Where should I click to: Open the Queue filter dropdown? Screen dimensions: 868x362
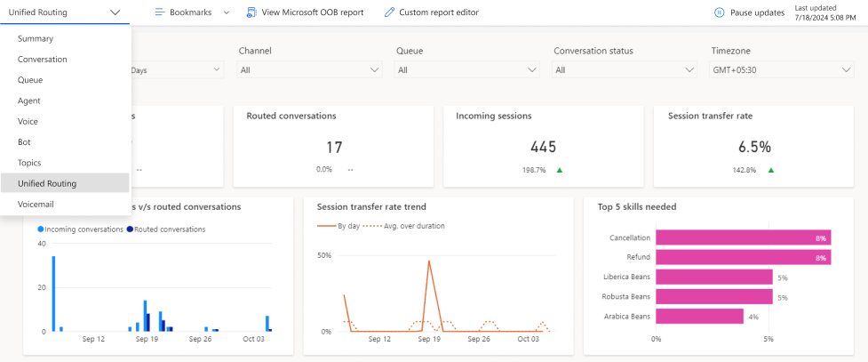tap(467, 70)
